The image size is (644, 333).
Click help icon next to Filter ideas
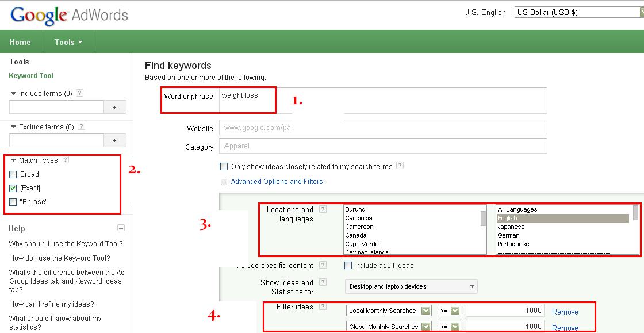pos(323,307)
